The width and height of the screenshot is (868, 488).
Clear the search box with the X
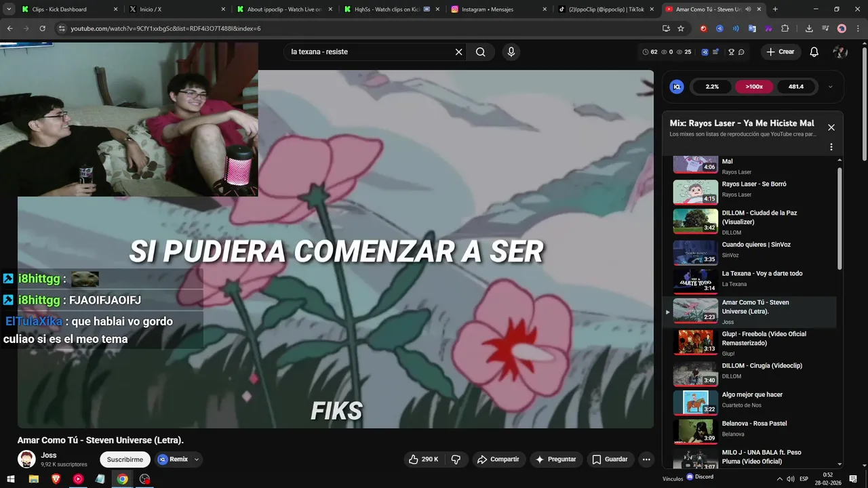click(458, 52)
